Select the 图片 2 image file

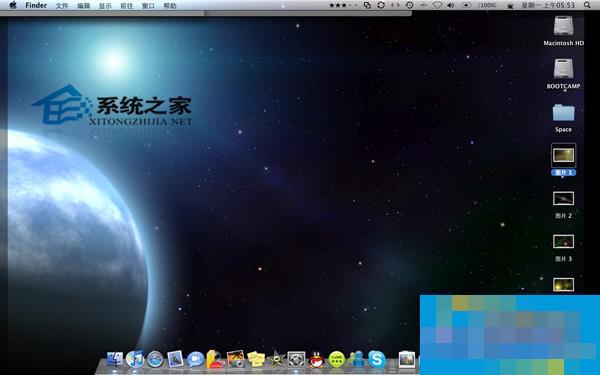pyautogui.click(x=563, y=199)
